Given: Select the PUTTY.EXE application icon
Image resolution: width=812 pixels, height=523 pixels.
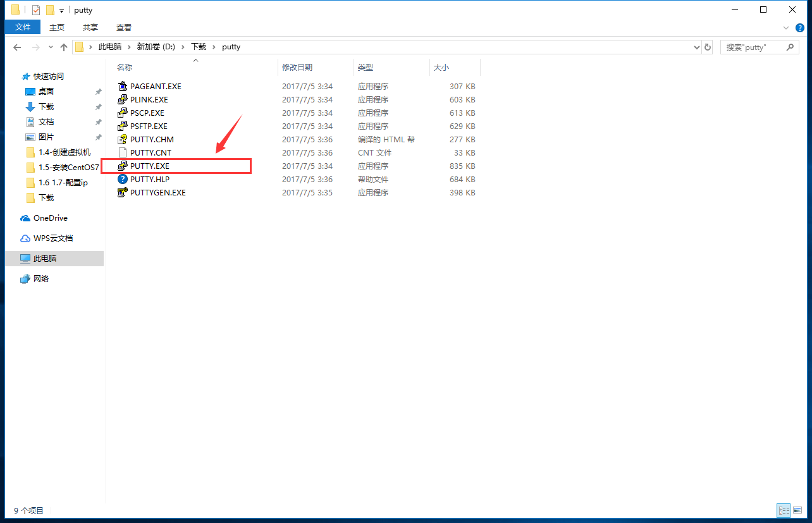Looking at the screenshot, I should pyautogui.click(x=123, y=166).
